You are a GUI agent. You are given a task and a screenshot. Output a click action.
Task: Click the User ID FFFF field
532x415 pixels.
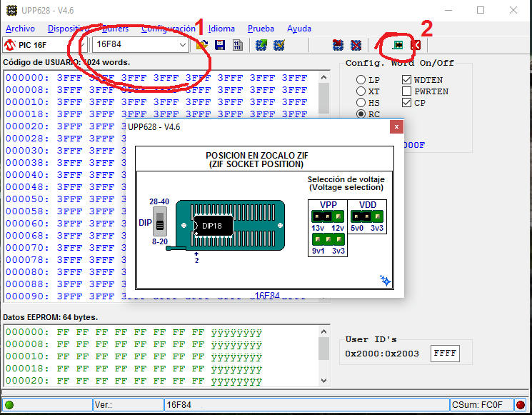point(445,354)
